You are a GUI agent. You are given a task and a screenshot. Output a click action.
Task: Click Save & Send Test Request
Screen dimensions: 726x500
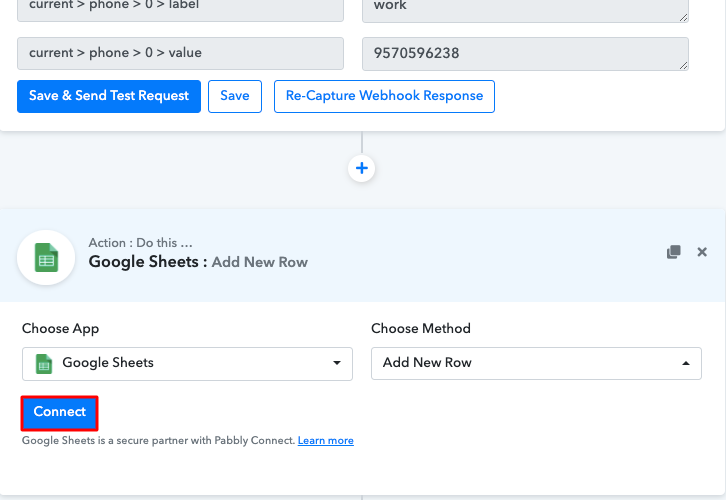click(x=109, y=96)
